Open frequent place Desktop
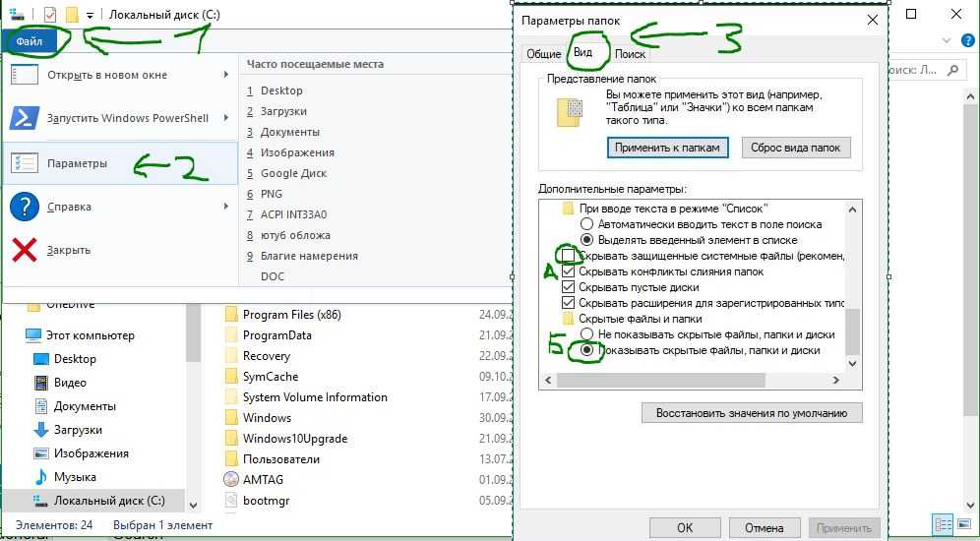This screenshot has width=980, height=541. tap(281, 90)
